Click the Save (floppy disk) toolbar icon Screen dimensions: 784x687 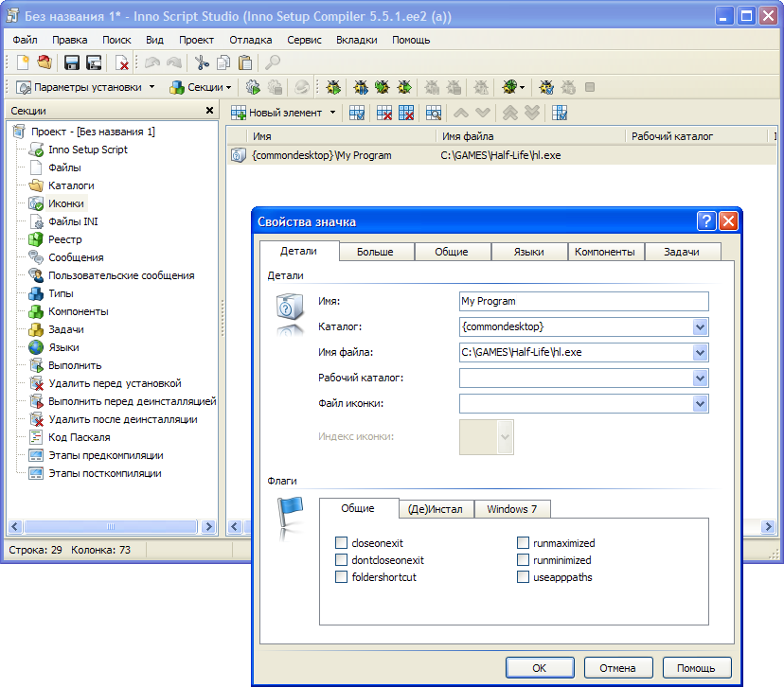pos(72,62)
